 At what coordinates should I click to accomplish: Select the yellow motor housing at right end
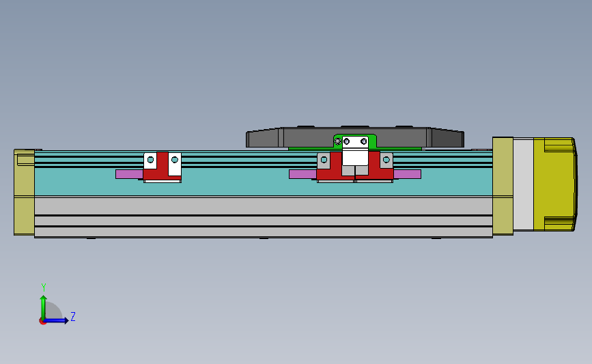555,184
